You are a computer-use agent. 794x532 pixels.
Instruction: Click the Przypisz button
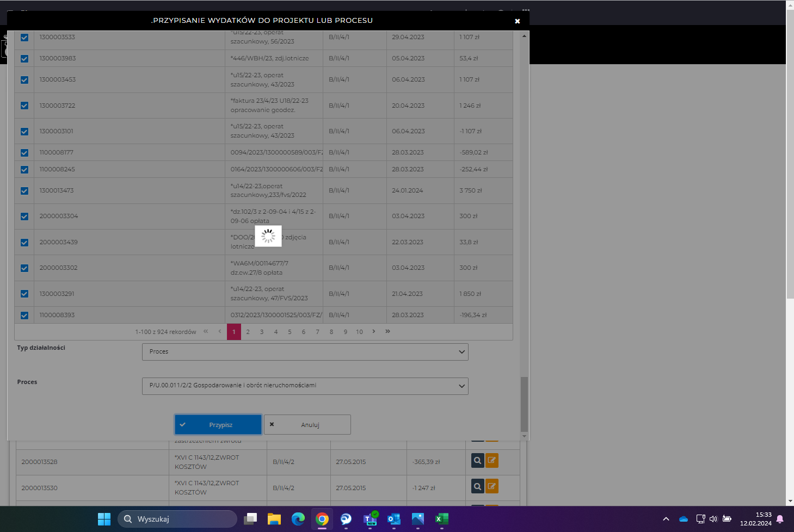pos(218,425)
